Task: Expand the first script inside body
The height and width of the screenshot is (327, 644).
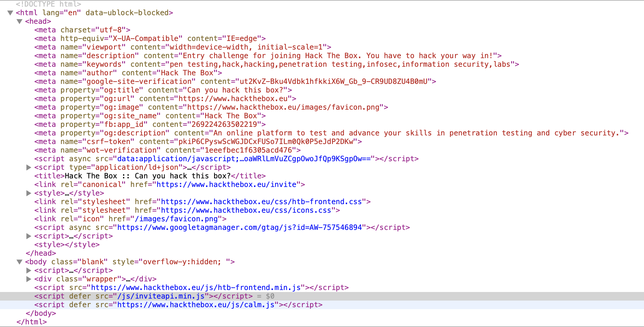Action: pyautogui.click(x=29, y=271)
